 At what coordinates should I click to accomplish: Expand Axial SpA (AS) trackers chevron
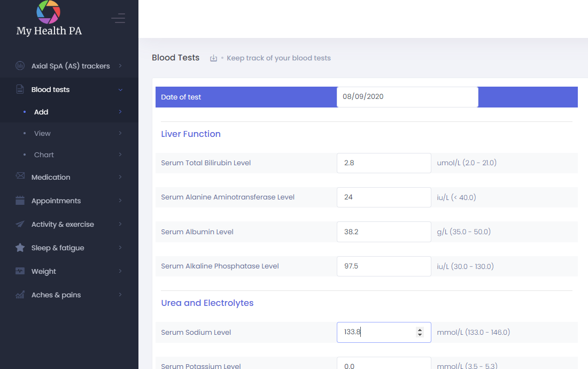tap(120, 66)
